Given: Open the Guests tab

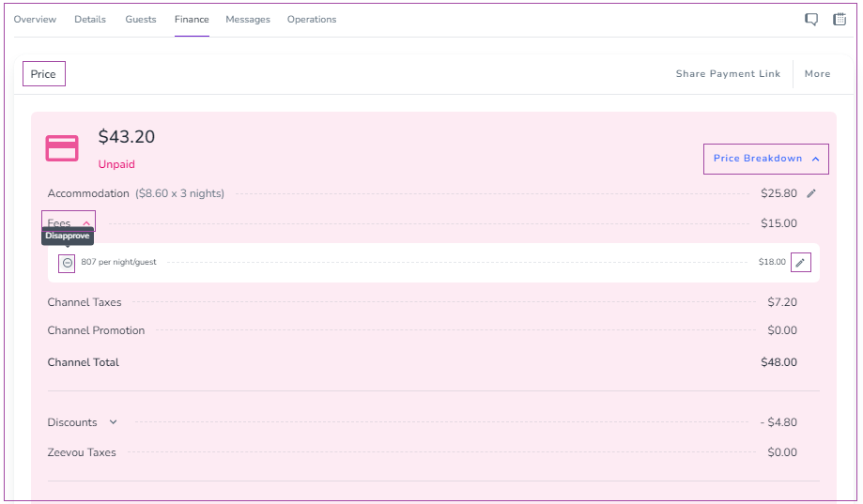Looking at the screenshot, I should (x=140, y=20).
